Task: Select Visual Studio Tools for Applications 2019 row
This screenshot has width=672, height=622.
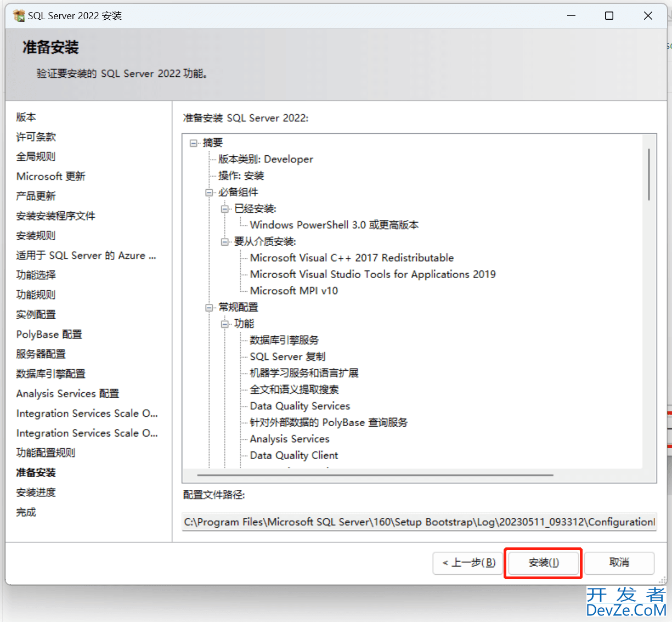Action: coord(372,274)
